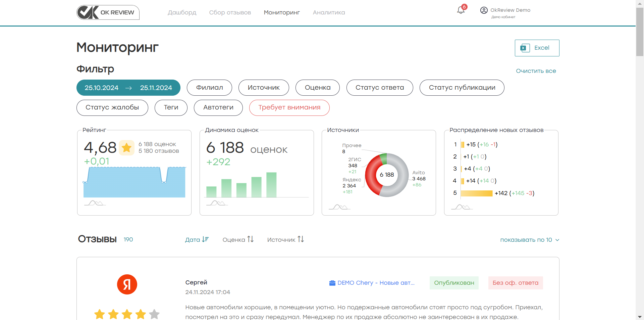644x320 pixels.
Task: Click the chart icon under Рейтинг graph
Action: [x=95, y=203]
